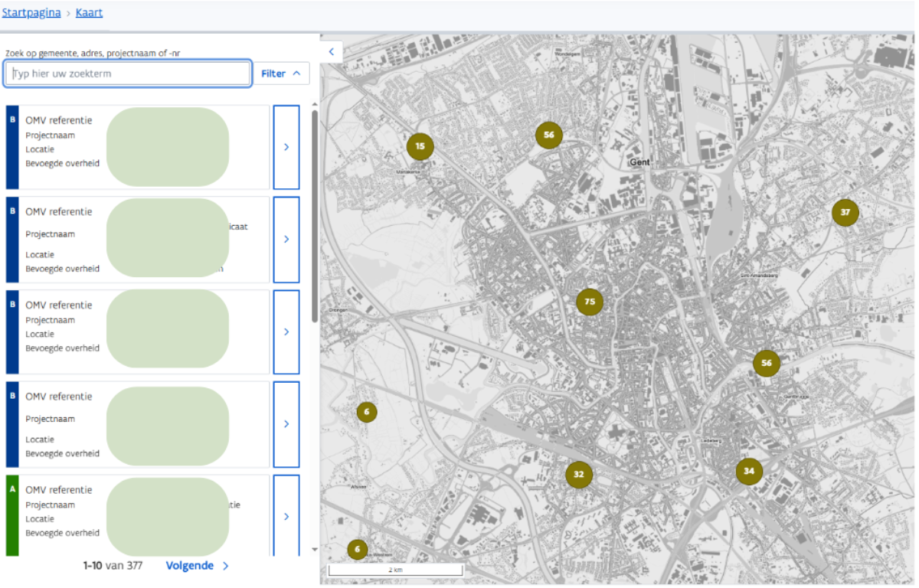Viewport: 919px width, 588px height.
Task: Go to next results page with Volgende
Action: pyautogui.click(x=197, y=566)
